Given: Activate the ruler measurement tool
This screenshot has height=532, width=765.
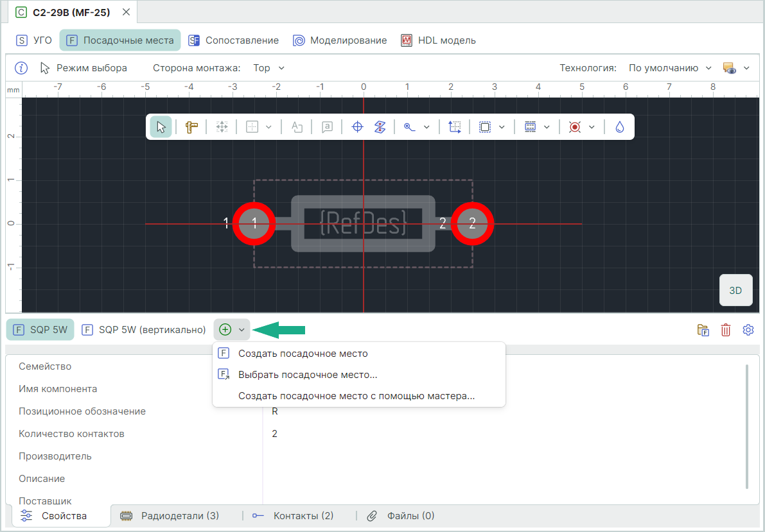Looking at the screenshot, I should (x=191, y=127).
